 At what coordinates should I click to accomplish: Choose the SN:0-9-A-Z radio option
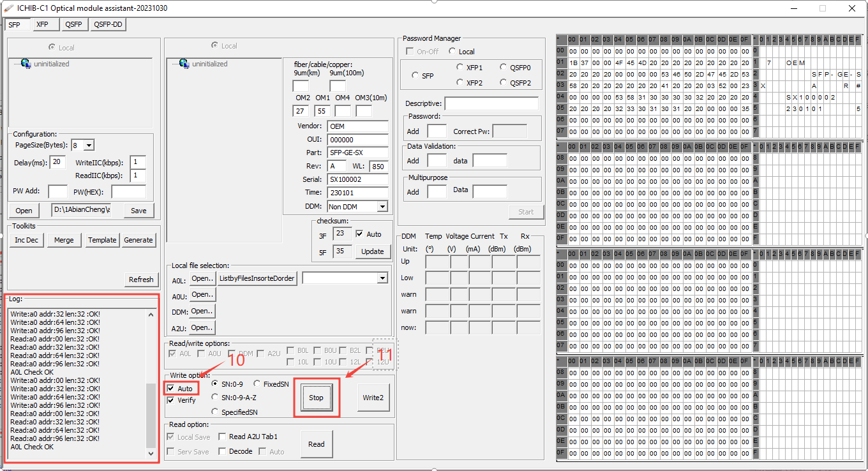[x=215, y=397]
